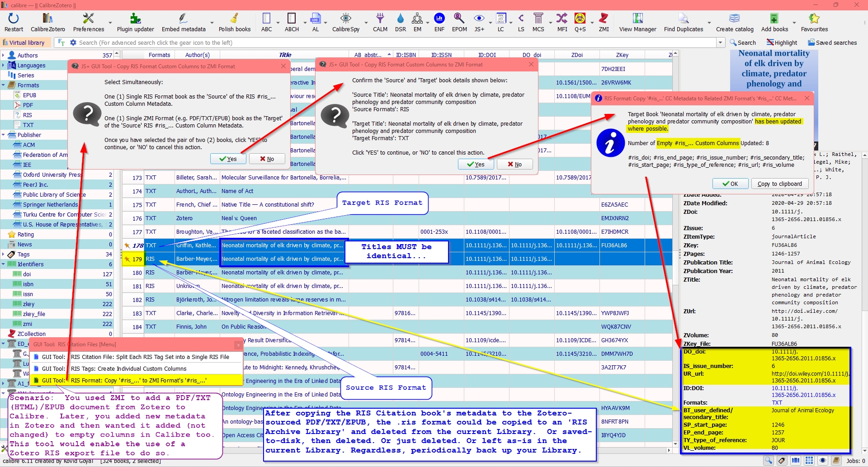
Task: Click Create catalog icon
Action: tap(735, 19)
